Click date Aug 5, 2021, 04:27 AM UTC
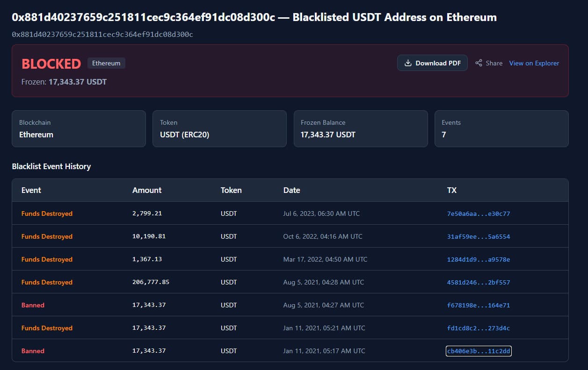Image resolution: width=588 pixels, height=370 pixels. tap(324, 305)
